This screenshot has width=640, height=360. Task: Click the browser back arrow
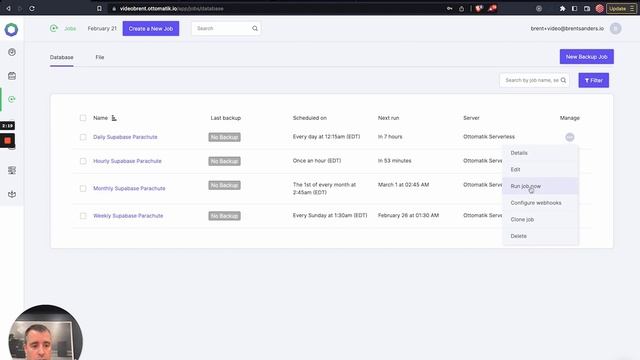click(8, 8)
